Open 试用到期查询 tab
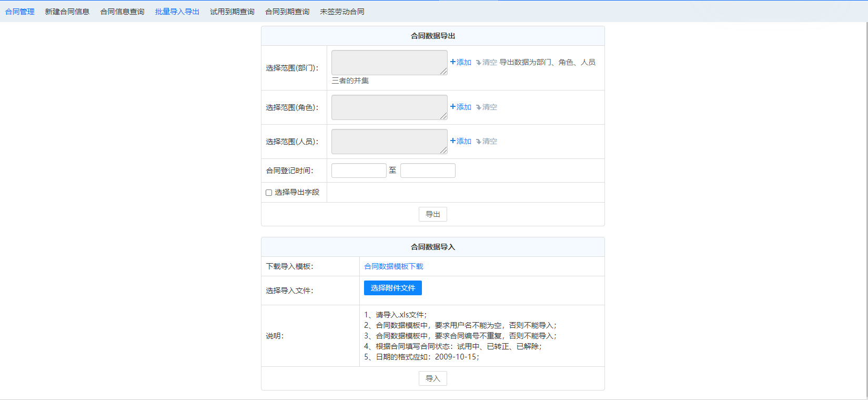Viewport: 868px width, 400px height. [x=232, y=12]
